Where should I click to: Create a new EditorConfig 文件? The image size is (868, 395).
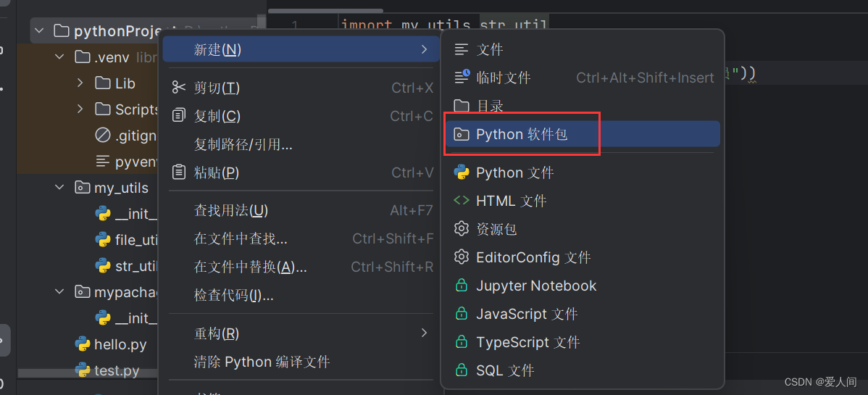click(583, 257)
